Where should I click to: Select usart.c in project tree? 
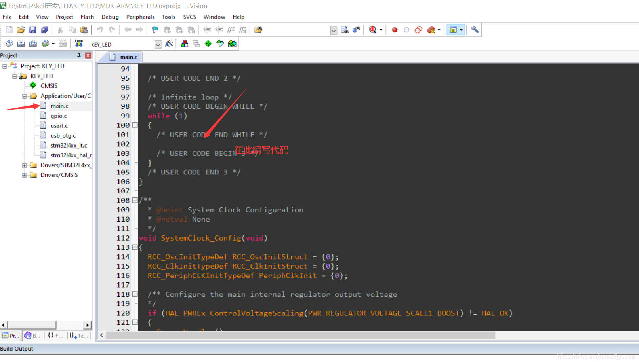click(59, 126)
